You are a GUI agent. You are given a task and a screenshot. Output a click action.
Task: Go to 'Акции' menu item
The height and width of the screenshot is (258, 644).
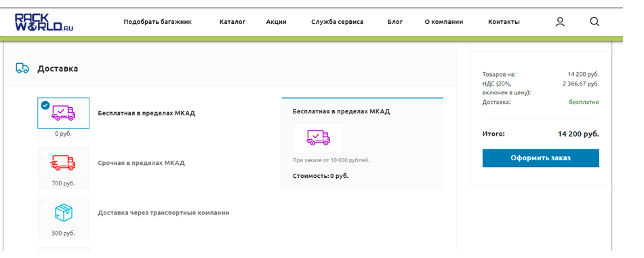tap(277, 22)
